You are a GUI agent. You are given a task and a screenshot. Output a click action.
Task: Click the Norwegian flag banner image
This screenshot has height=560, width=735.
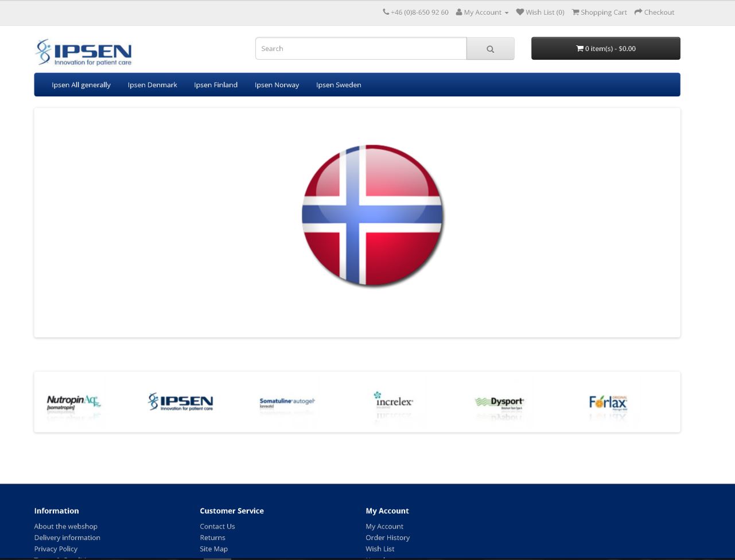tap(372, 215)
